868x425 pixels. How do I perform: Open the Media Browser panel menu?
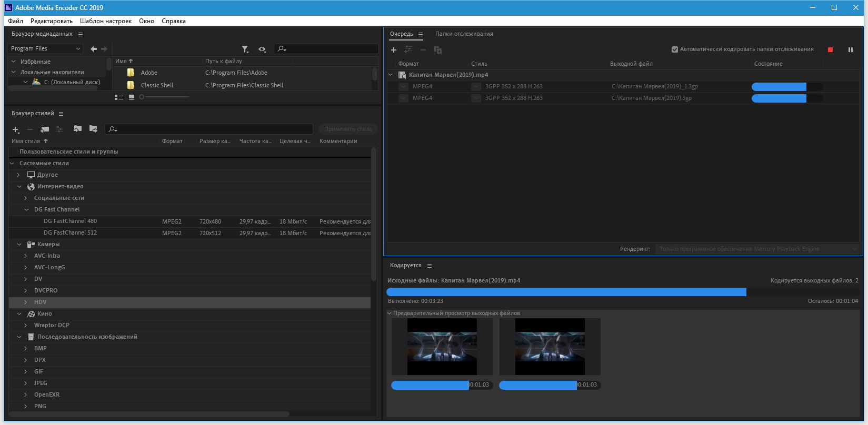(81, 34)
